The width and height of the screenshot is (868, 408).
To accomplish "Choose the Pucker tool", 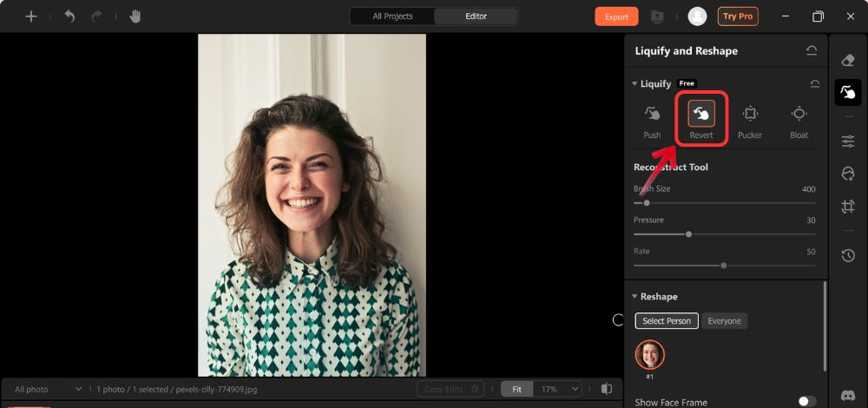I will [x=750, y=120].
